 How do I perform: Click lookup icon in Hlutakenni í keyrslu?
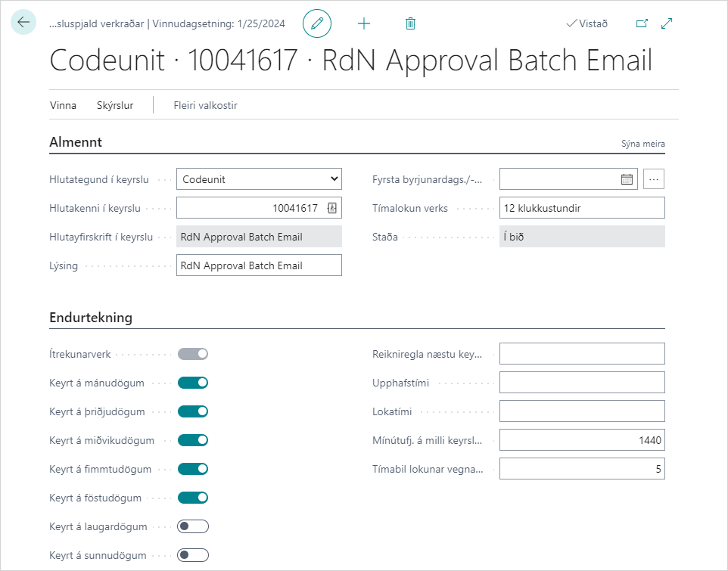tap(331, 208)
